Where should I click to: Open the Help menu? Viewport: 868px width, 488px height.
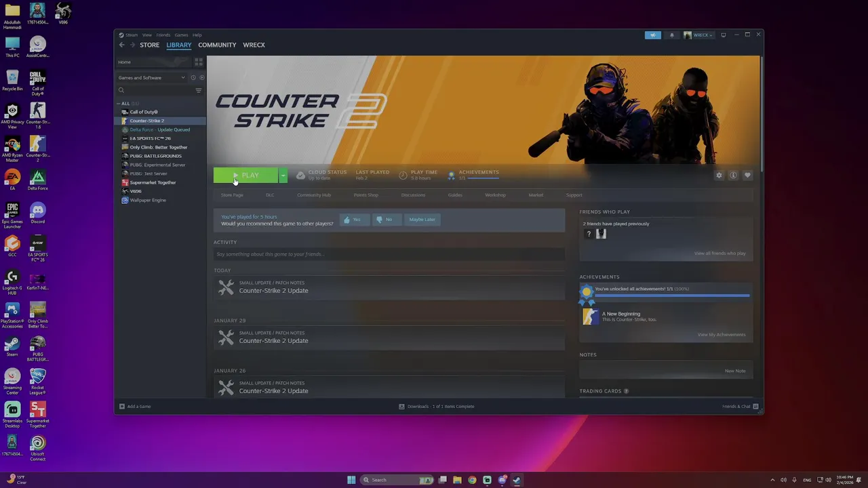[x=197, y=35]
